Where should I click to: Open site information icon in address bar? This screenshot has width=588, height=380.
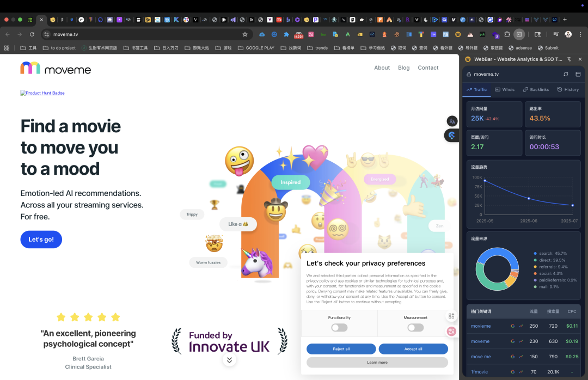[x=46, y=34]
